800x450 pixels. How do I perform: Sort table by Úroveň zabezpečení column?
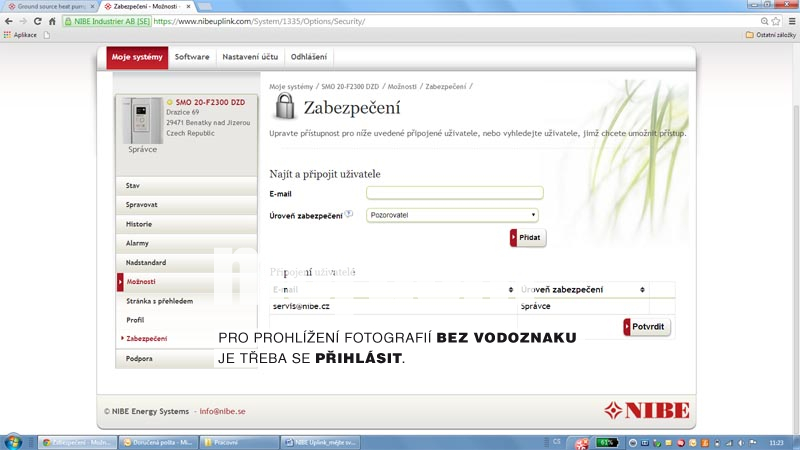pos(582,289)
